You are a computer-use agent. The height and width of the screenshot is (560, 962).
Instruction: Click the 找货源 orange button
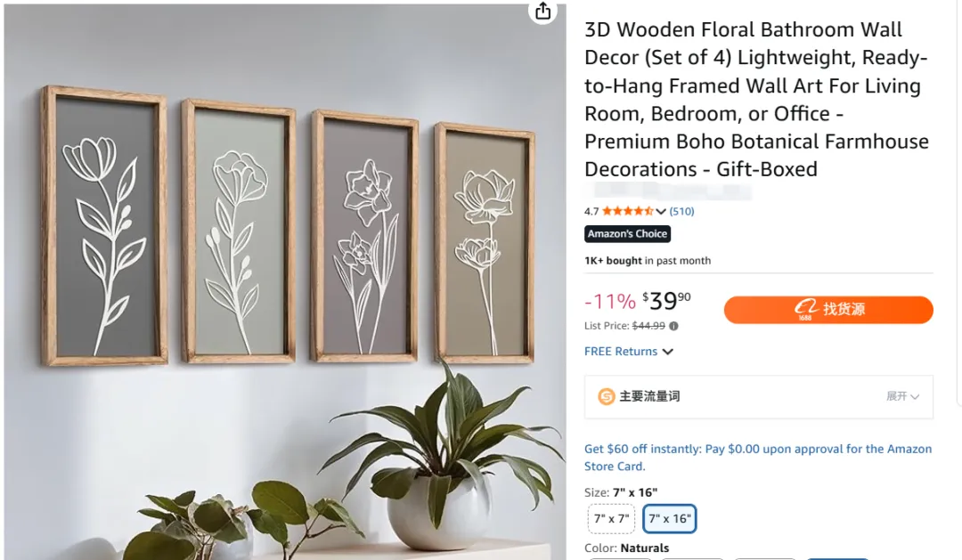828,310
